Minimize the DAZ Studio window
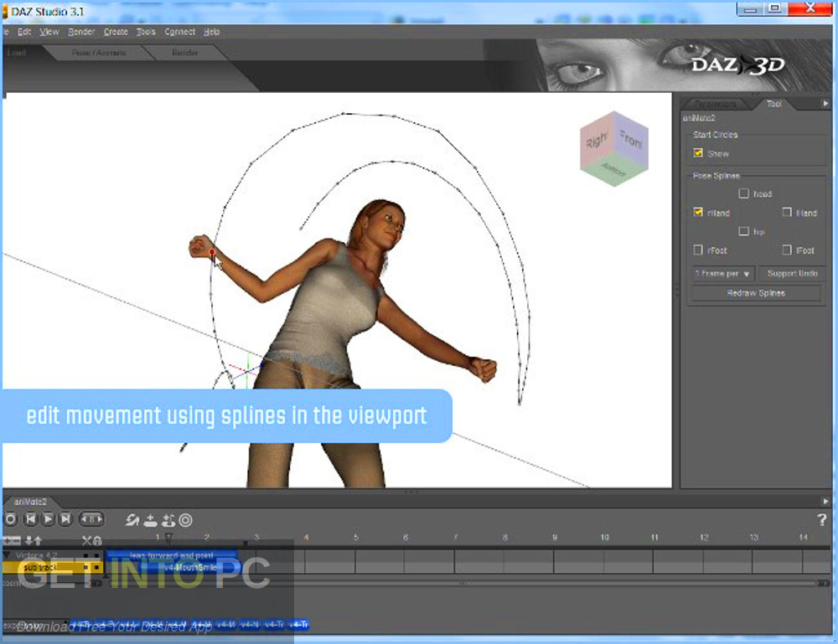838x644 pixels. point(749,8)
